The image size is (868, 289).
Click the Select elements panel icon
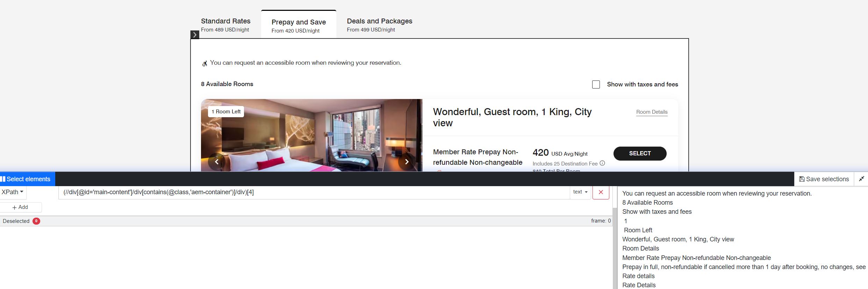pyautogui.click(x=3, y=179)
